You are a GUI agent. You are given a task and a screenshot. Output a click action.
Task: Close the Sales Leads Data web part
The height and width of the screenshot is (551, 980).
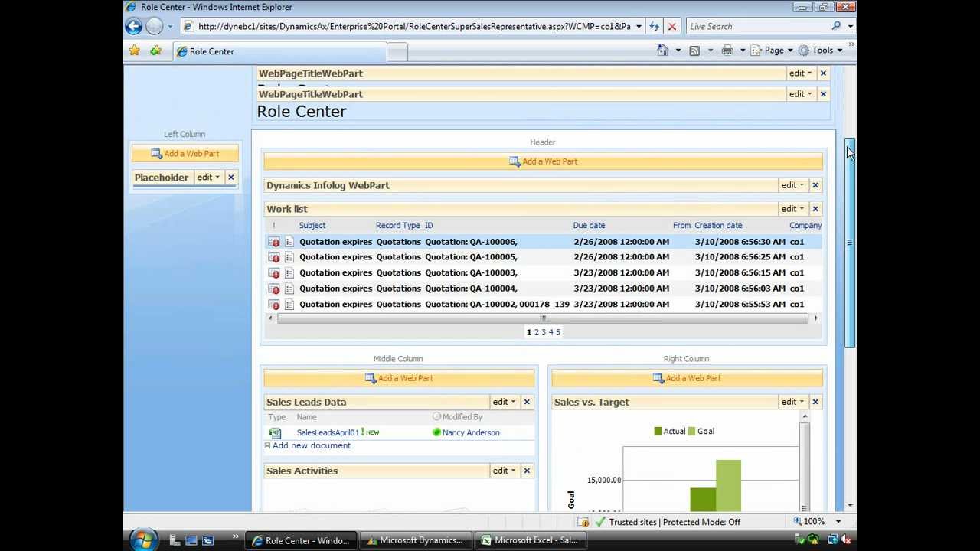(527, 402)
